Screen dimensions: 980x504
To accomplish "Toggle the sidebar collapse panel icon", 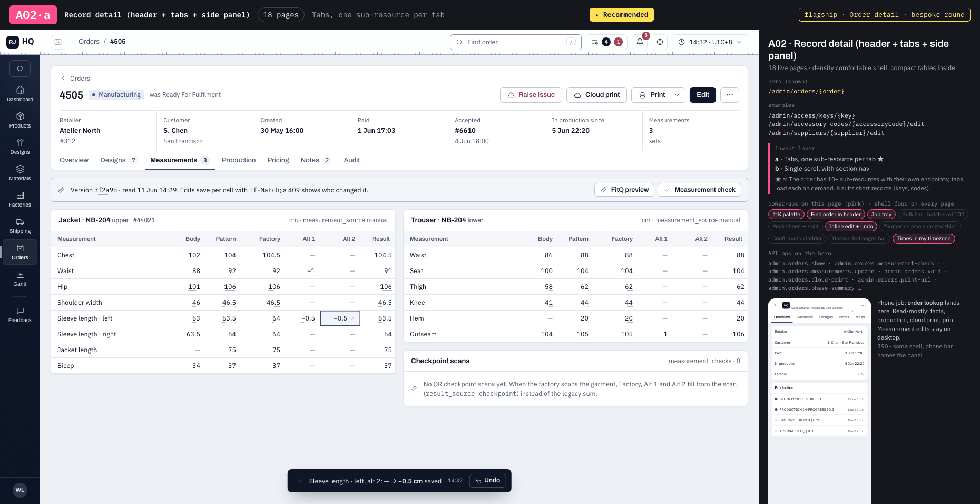I will (x=58, y=42).
